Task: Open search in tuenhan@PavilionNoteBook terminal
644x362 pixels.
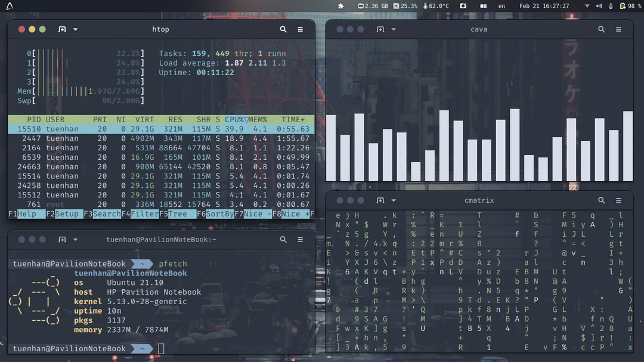Action: [283, 239]
